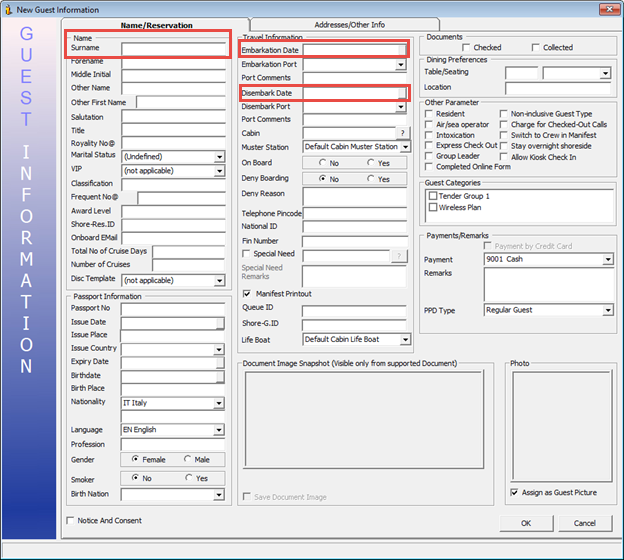The image size is (624, 560).
Task: Tick the Documents Collected checkbox
Action: (x=536, y=48)
